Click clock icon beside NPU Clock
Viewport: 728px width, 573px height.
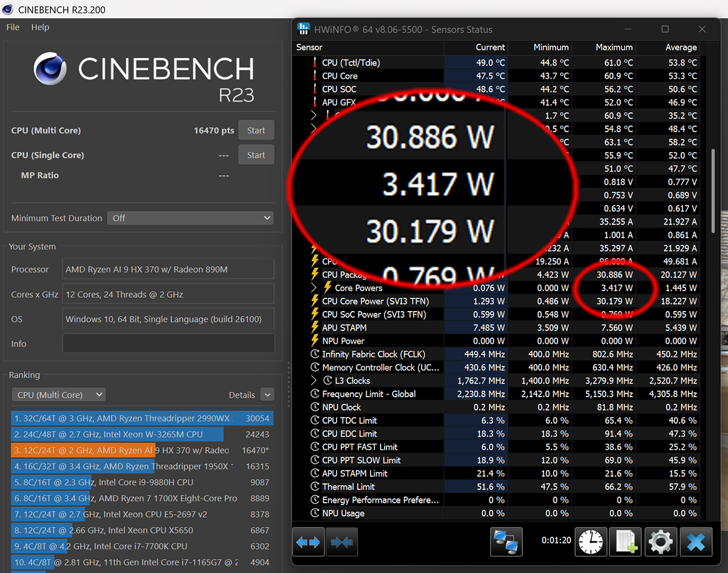click(315, 407)
